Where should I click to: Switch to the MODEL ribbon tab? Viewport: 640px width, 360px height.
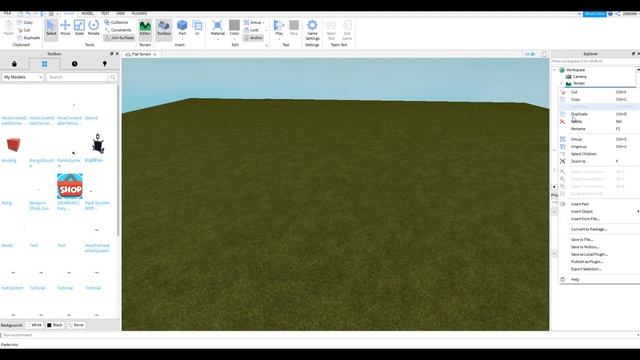(87, 13)
